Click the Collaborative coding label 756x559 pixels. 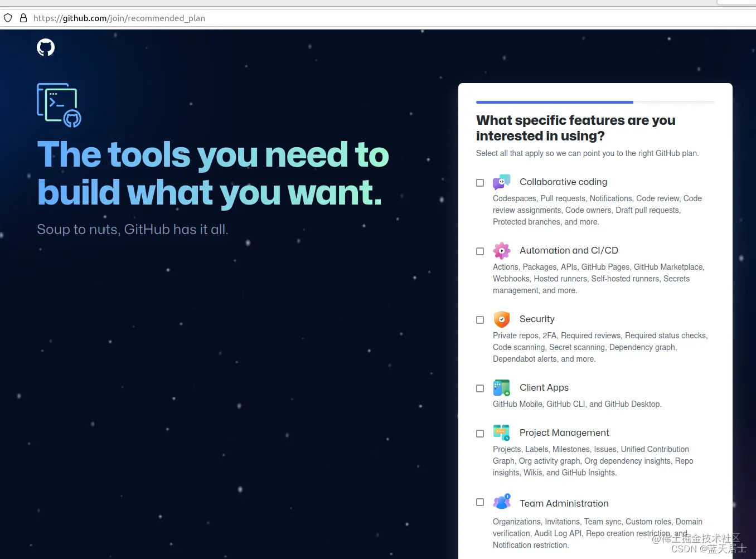tap(563, 182)
